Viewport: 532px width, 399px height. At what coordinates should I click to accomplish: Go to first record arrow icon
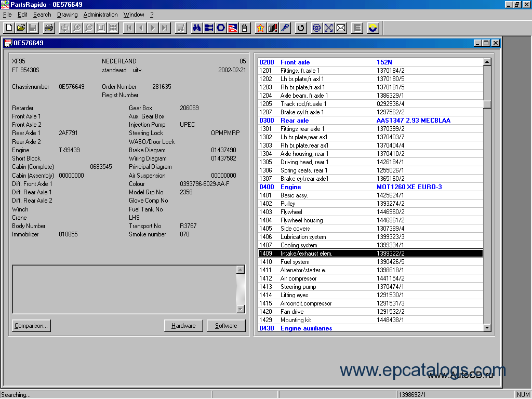pos(129,28)
